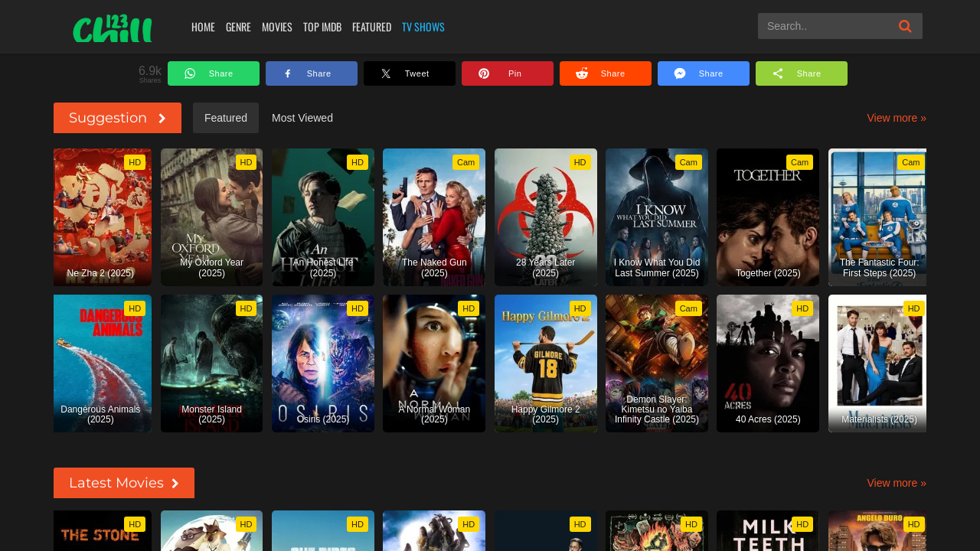Share on Reddit button
The image size is (980, 551).
(x=606, y=73)
